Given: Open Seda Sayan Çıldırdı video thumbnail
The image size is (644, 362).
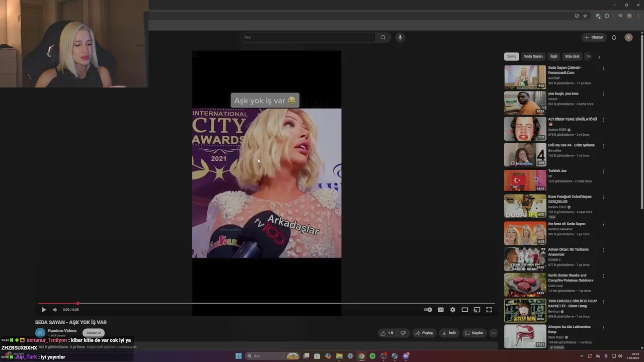Looking at the screenshot, I should 525,77.
